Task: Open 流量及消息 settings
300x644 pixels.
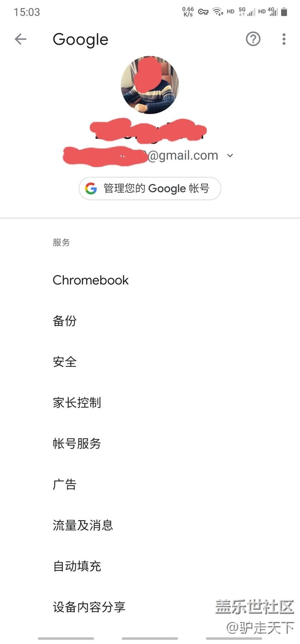Action: 83,525
